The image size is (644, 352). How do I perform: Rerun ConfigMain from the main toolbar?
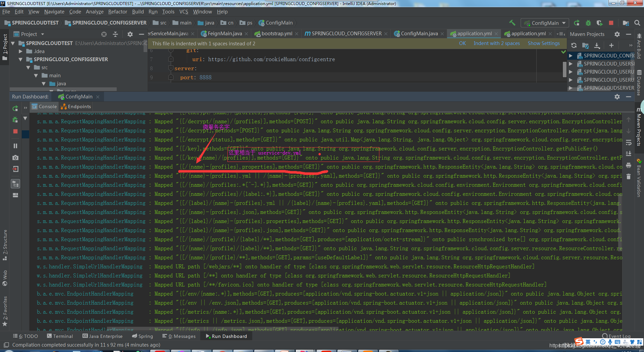[x=577, y=23]
